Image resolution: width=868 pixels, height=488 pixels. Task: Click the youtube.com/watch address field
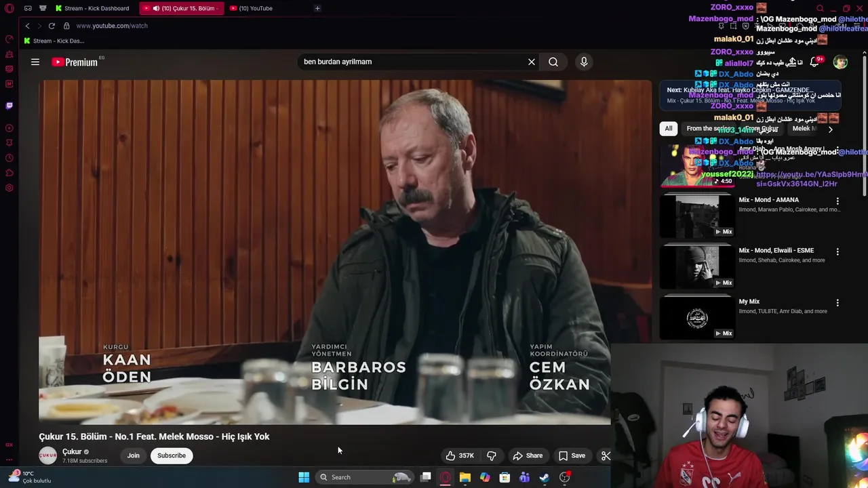(x=112, y=26)
